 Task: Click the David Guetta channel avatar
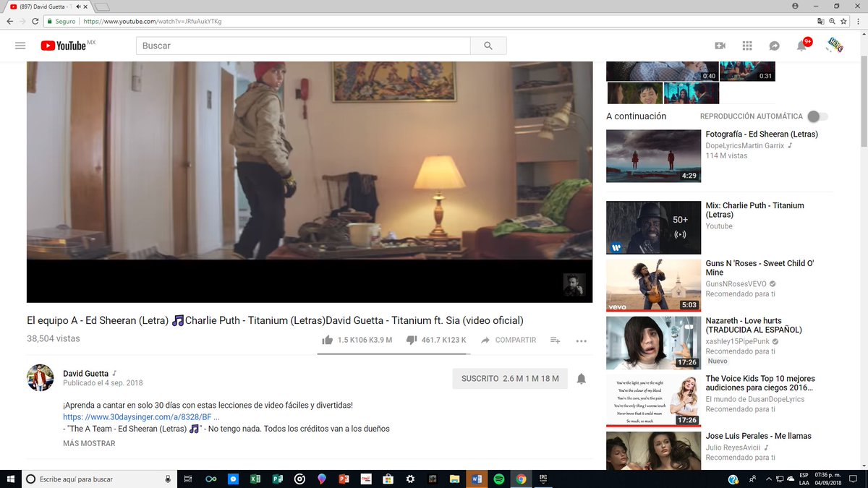pos(41,377)
